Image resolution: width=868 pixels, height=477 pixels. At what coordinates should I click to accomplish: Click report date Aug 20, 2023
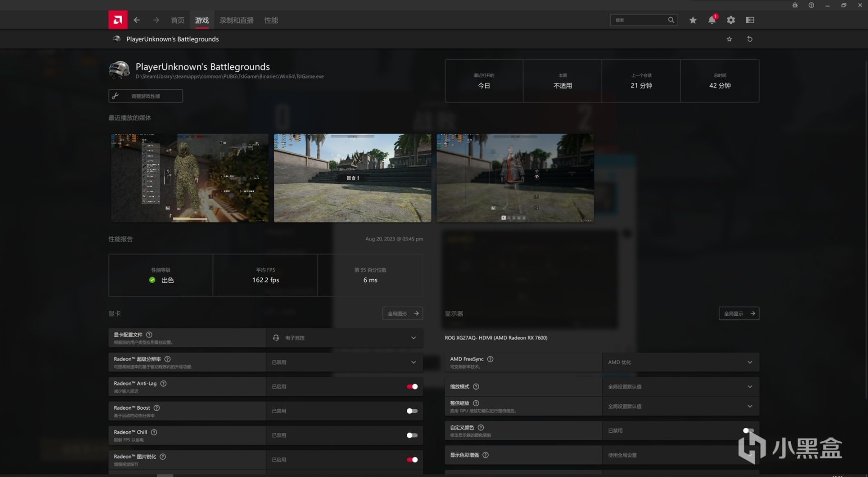pos(394,239)
